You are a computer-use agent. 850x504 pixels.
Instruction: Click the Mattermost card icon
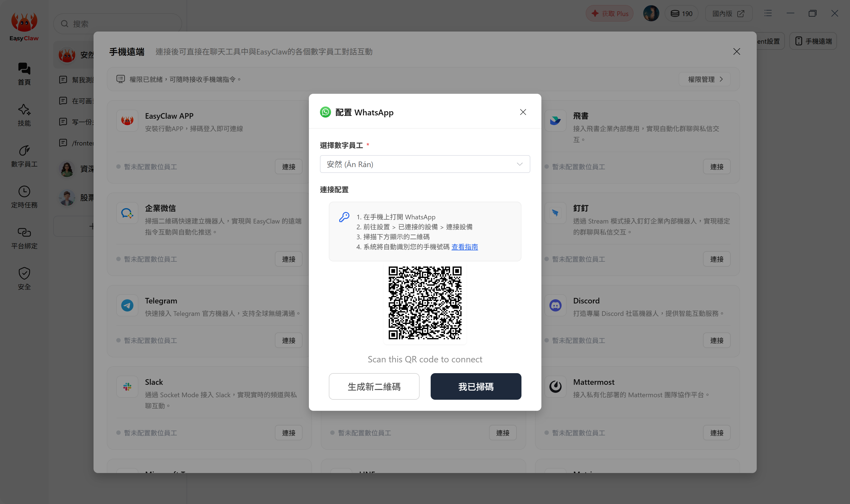[x=556, y=386]
